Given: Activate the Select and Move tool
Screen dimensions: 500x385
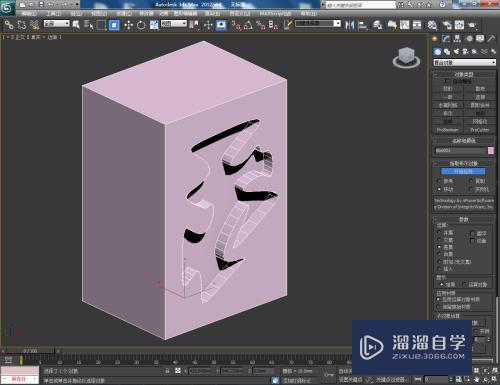Looking at the screenshot, I should tap(128, 25).
